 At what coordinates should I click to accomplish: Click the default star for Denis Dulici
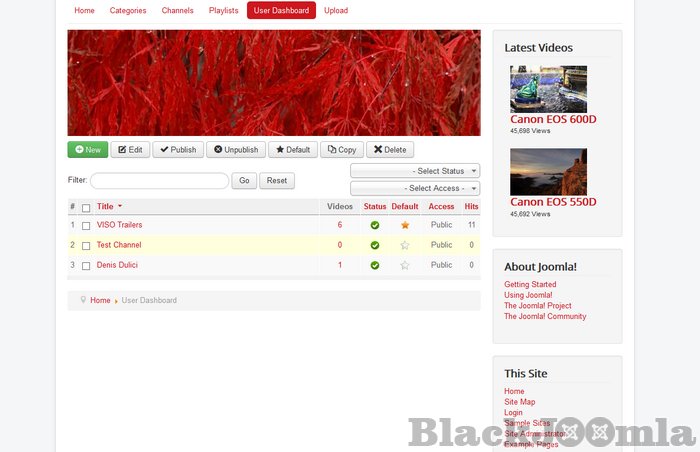point(405,265)
